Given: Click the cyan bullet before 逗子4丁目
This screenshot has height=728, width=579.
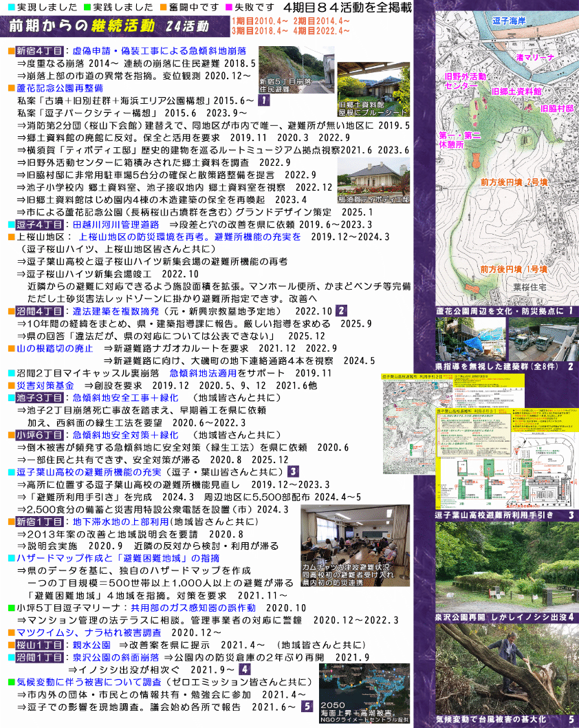Looking at the screenshot, I should click(x=11, y=224).
